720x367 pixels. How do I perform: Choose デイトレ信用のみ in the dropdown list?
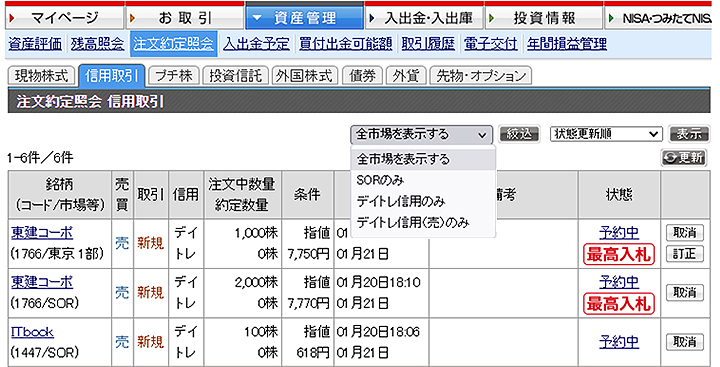click(423, 202)
